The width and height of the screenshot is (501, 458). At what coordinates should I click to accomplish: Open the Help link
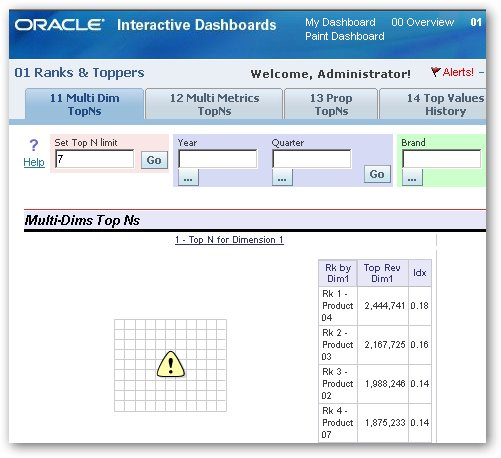(34, 162)
